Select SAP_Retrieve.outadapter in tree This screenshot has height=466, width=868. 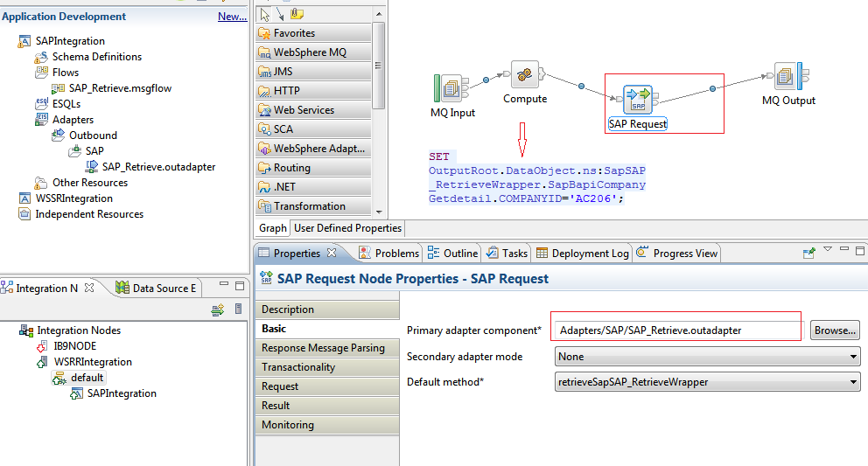159,167
